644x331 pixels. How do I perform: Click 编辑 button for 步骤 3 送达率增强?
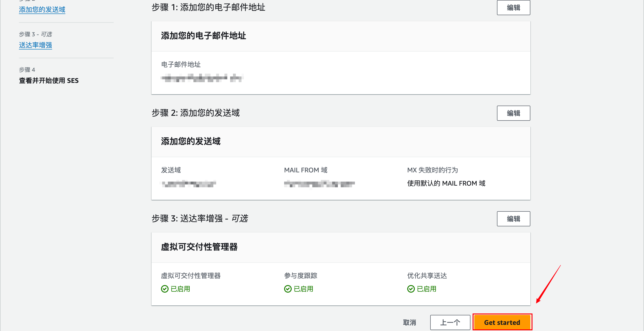coord(513,219)
